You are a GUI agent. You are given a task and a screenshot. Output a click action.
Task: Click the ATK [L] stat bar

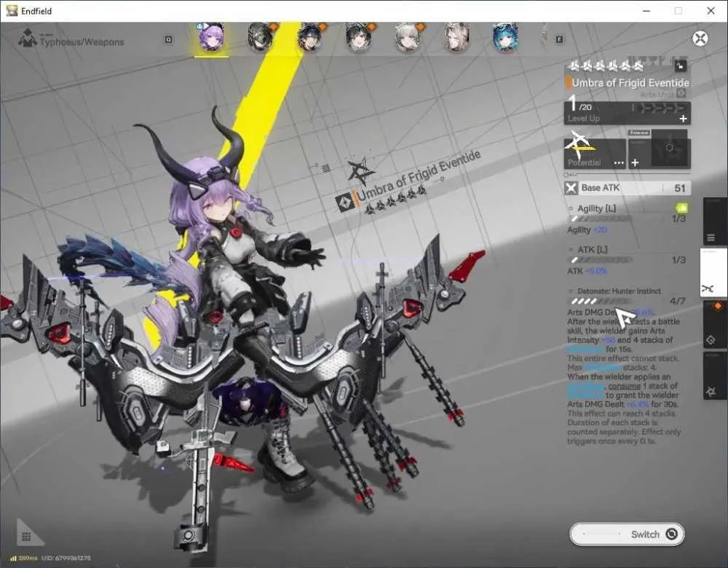coord(601,260)
